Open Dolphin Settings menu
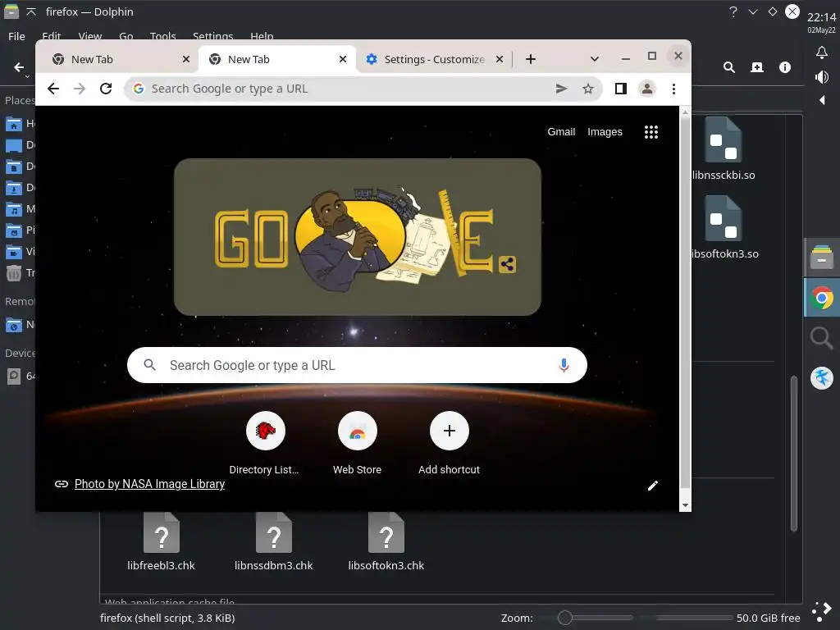840x630 pixels. 212,36
